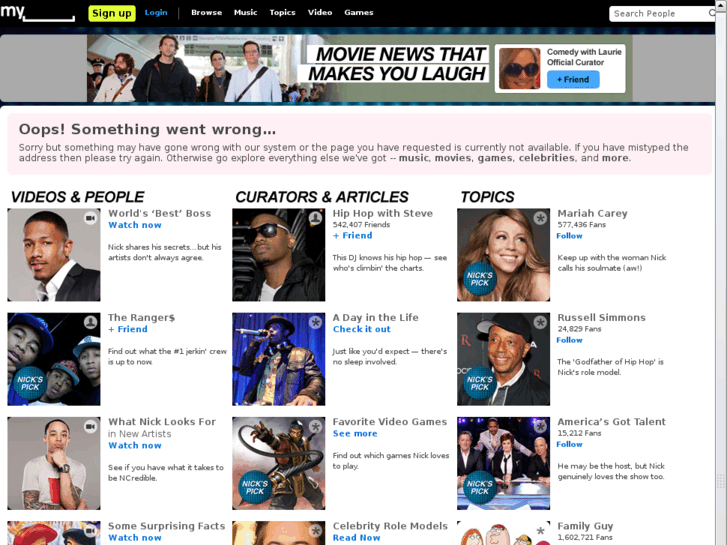The height and width of the screenshot is (545, 727).
Task: Click the Nick's Pick badge on Mariah Carey photo
Action: point(480,279)
